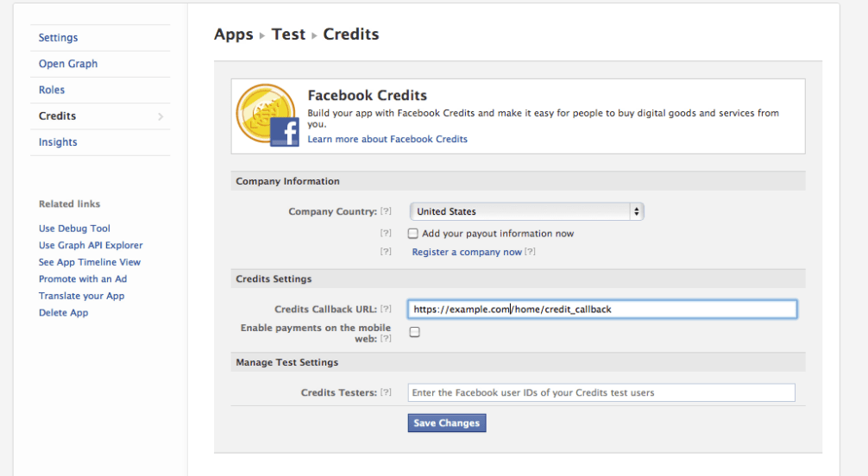The image size is (868, 476).
Task: Toggle Enable payments on mobile web checkbox
Action: [x=414, y=332]
